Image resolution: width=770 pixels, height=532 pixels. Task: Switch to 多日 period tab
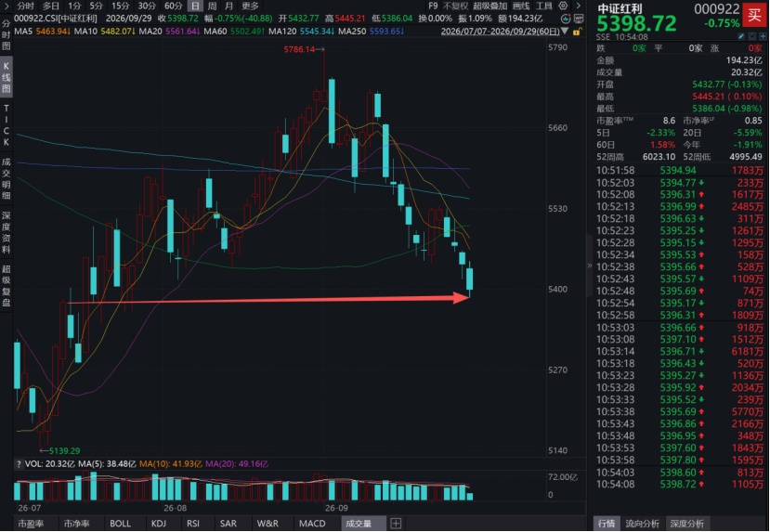(x=51, y=6)
